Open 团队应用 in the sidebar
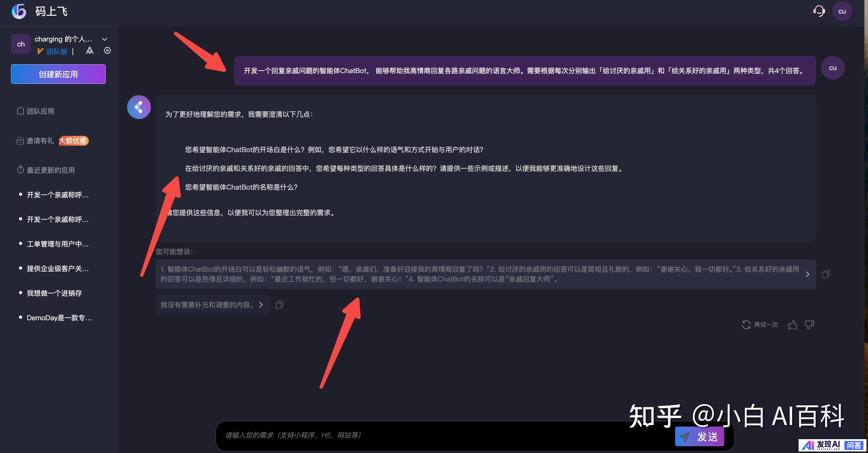868x453 pixels. (x=40, y=111)
